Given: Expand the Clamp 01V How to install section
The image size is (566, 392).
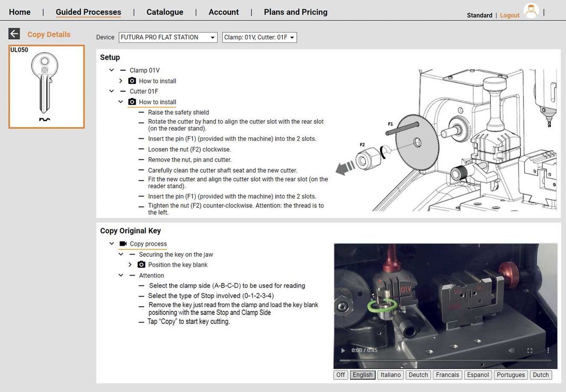Looking at the screenshot, I should point(121,81).
